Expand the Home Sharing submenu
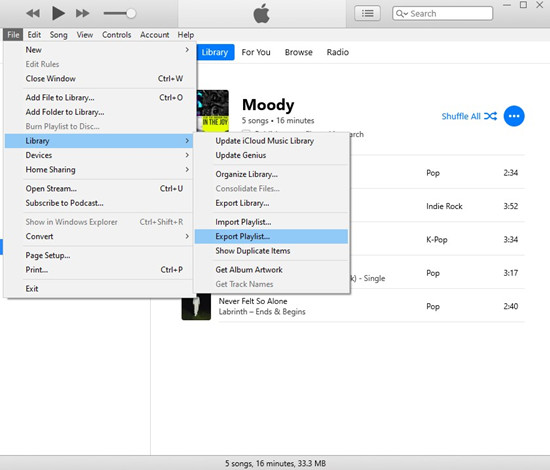 pyautogui.click(x=99, y=169)
